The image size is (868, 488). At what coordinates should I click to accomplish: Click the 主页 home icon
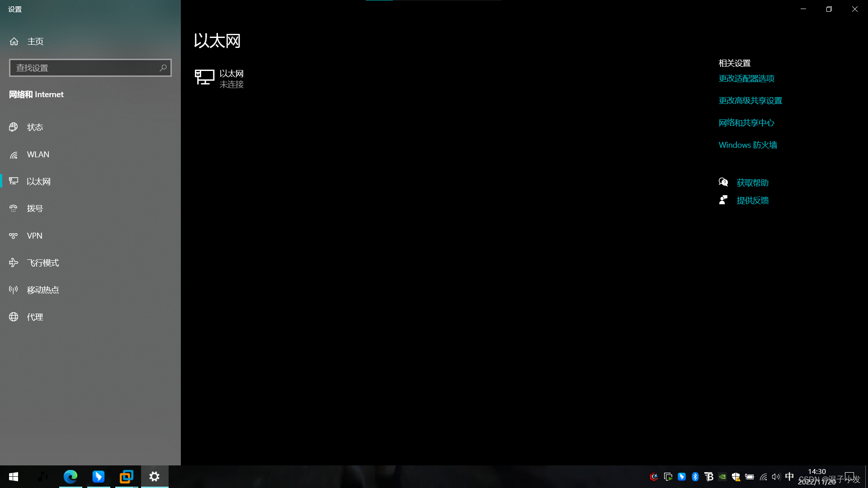click(14, 41)
